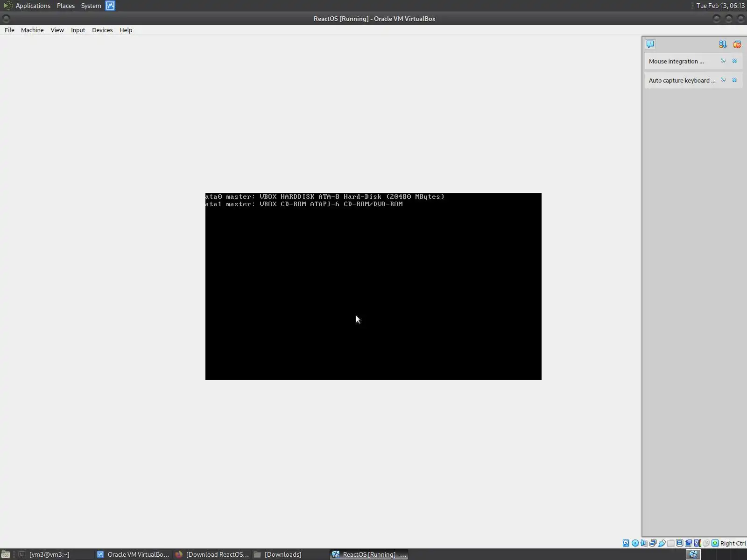
Task: Click the keyboard capture green arrow icon
Action: pyautogui.click(x=715, y=543)
